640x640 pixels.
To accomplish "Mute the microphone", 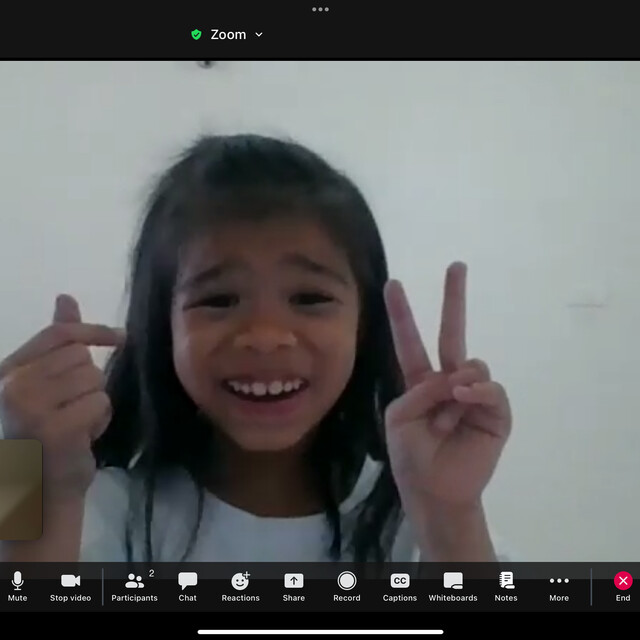I will (x=17, y=587).
